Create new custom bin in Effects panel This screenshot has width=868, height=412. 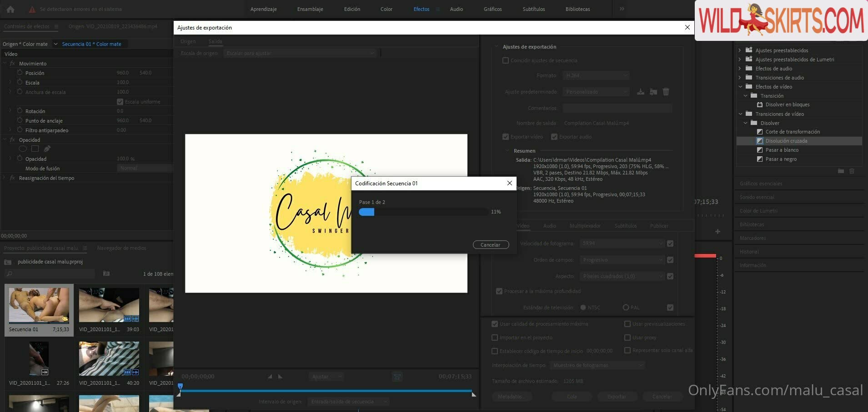[x=841, y=171]
